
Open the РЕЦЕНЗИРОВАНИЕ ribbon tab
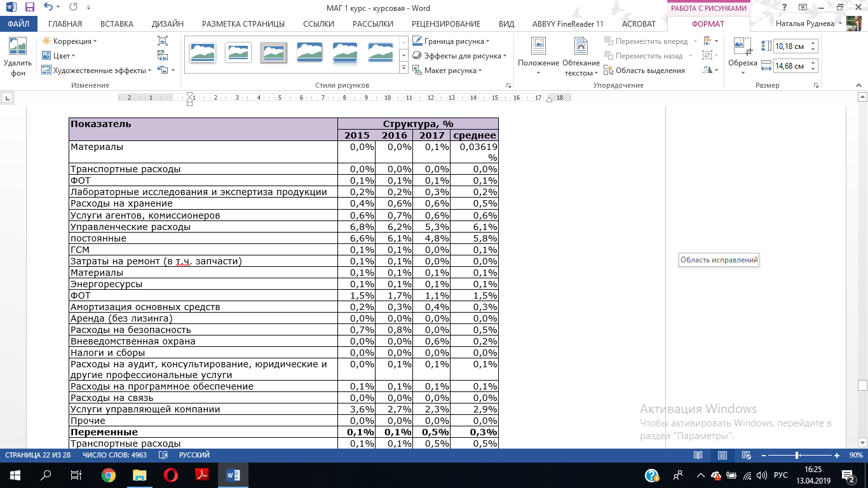(x=445, y=24)
